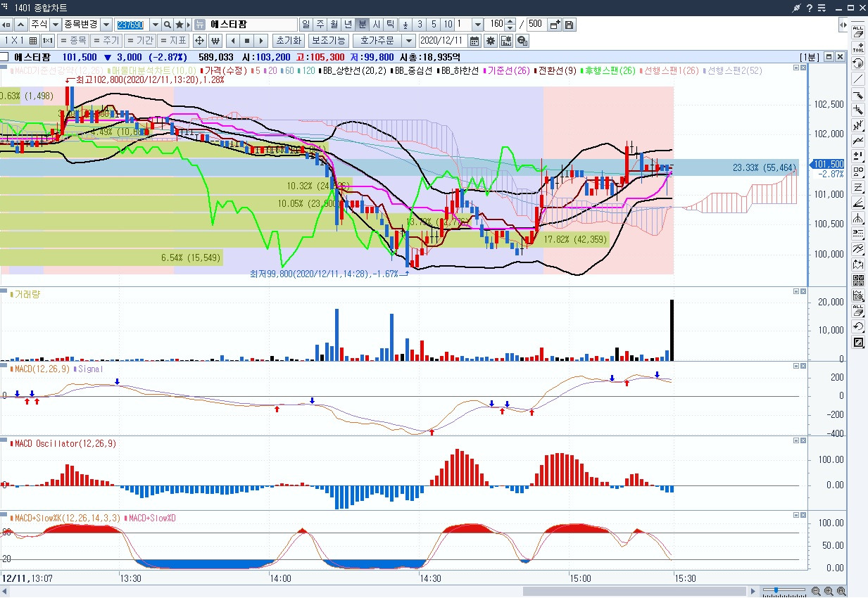This screenshot has width=868, height=598.
Task: Select the 일 daily period tab
Action: click(306, 24)
